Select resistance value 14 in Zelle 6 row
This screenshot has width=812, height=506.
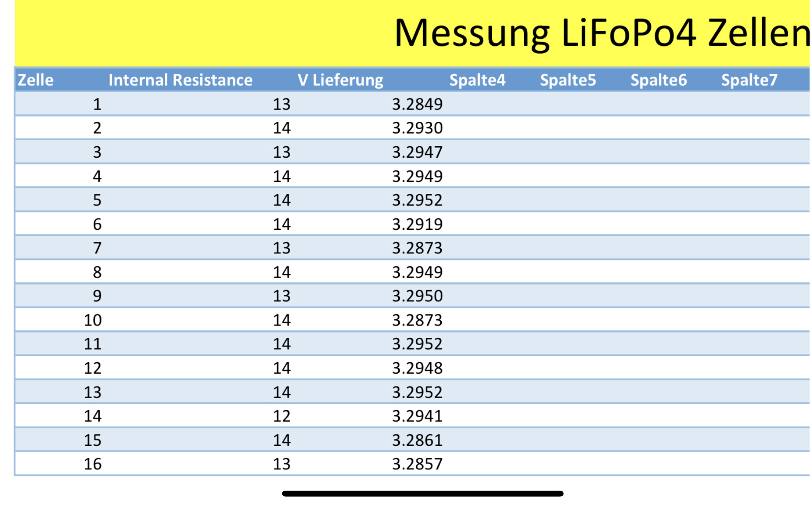(282, 224)
